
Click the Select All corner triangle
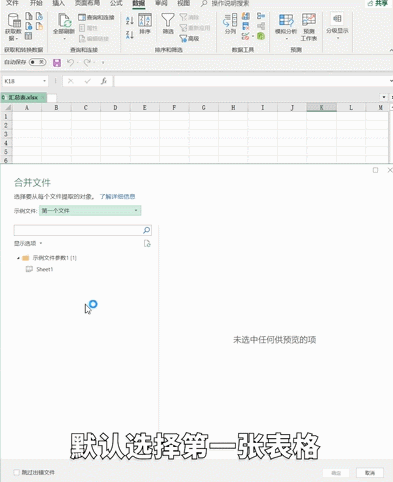pos(7,107)
